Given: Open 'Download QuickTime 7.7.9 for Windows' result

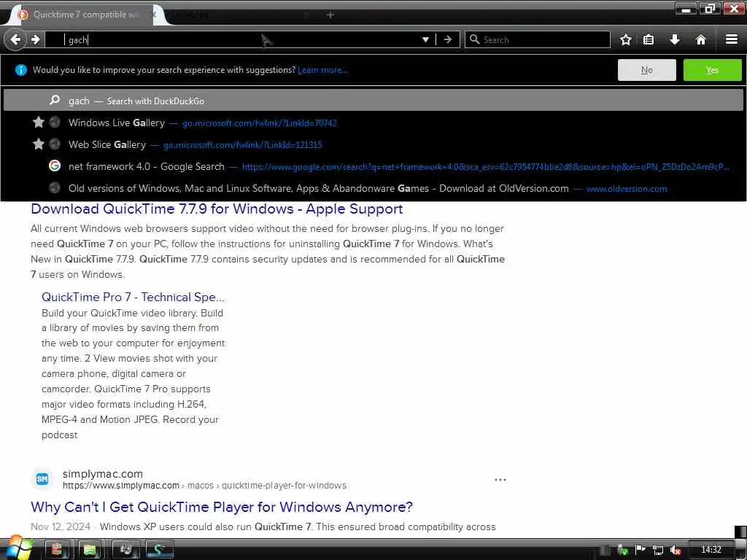Looking at the screenshot, I should (x=217, y=209).
